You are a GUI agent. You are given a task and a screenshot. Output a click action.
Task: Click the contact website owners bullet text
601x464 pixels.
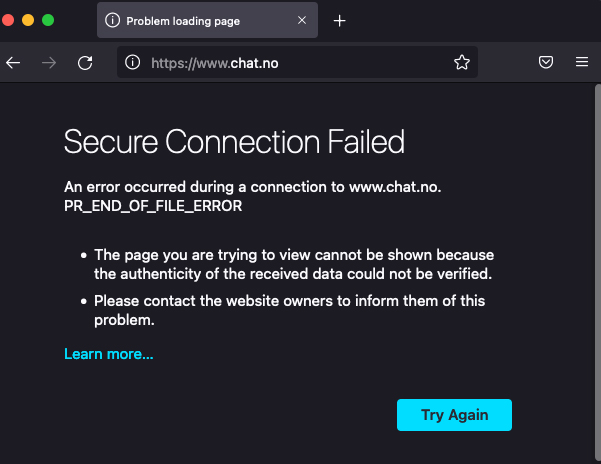pos(290,310)
